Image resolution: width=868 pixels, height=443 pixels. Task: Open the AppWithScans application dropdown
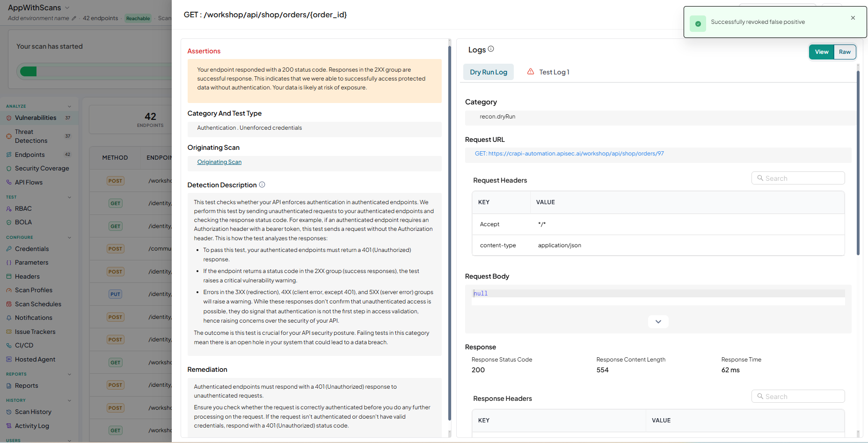[39, 7]
